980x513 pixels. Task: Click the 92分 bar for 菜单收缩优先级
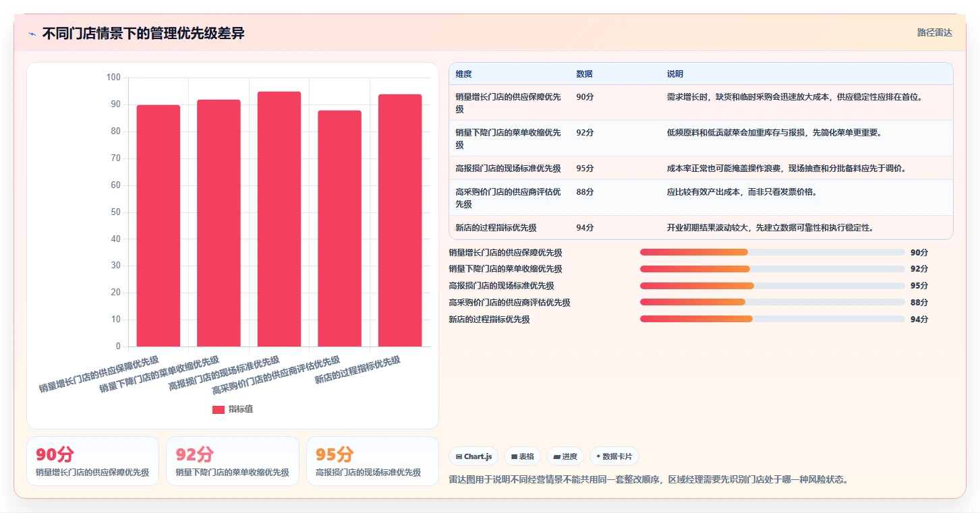pos(219,223)
